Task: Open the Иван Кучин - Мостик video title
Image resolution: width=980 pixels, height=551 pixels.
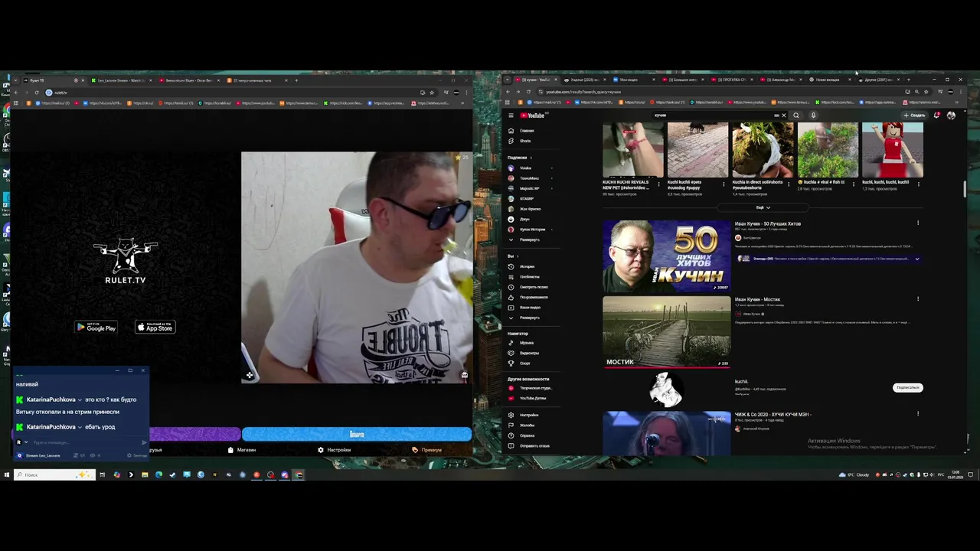Action: [757, 299]
